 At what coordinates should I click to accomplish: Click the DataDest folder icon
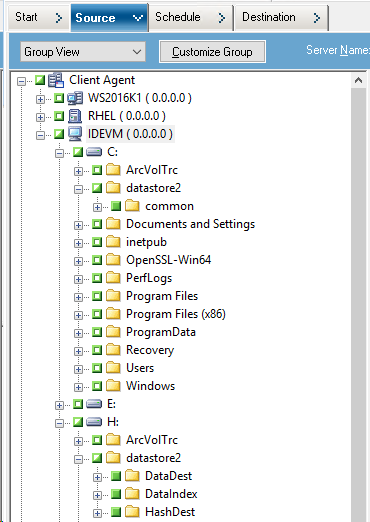(x=132, y=476)
